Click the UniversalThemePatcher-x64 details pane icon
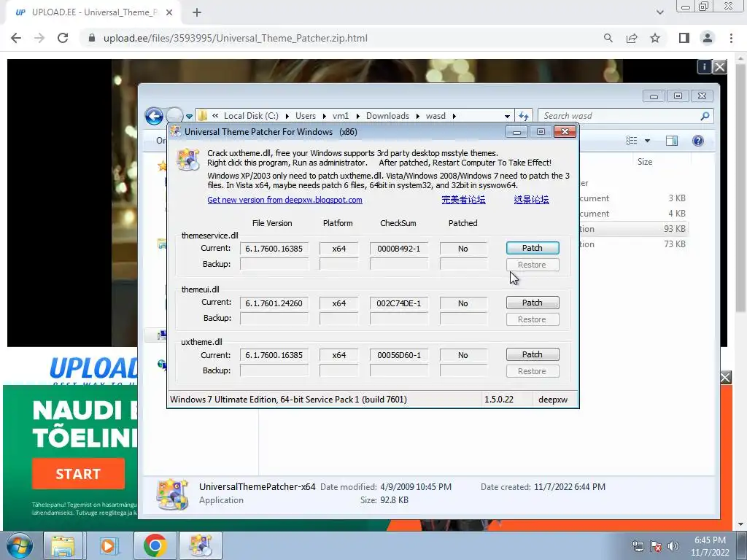 point(172,494)
